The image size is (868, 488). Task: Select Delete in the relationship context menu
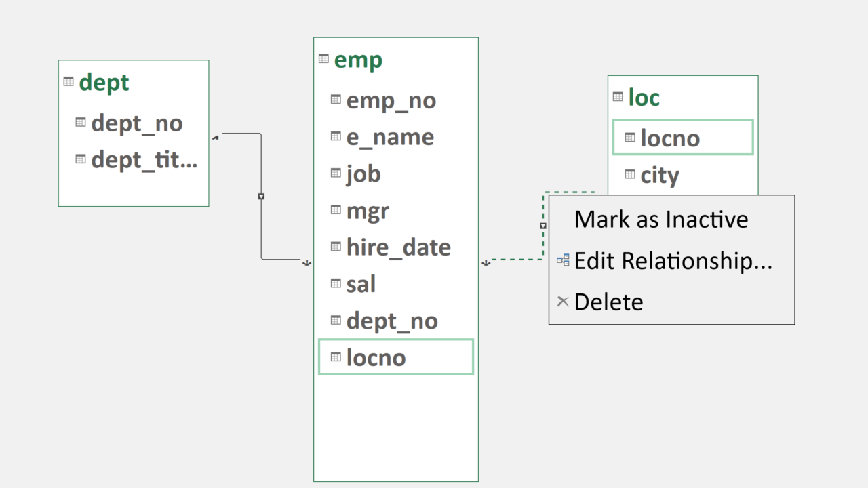coord(608,302)
